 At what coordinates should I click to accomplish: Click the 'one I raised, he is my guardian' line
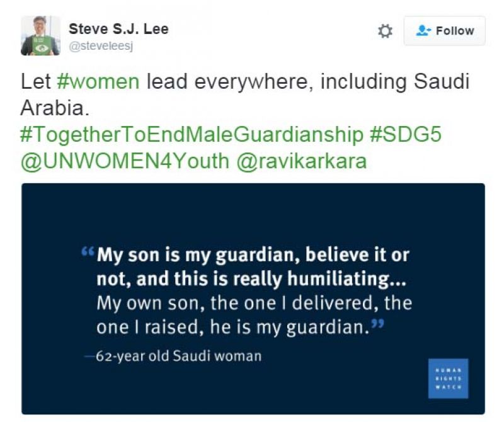coord(233,328)
